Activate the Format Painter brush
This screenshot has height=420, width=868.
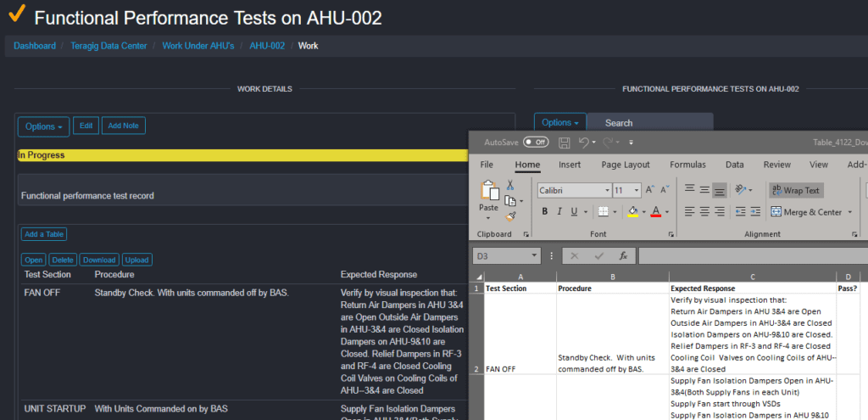(x=510, y=216)
